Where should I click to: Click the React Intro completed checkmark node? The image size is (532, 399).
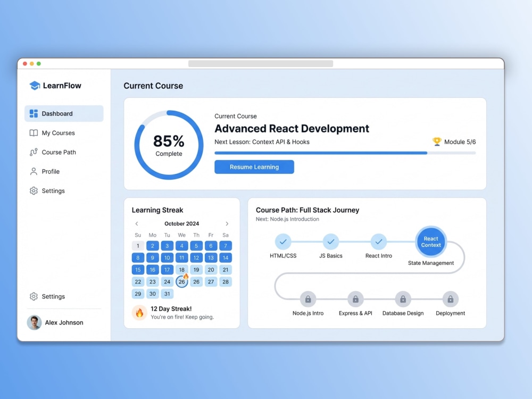click(379, 242)
